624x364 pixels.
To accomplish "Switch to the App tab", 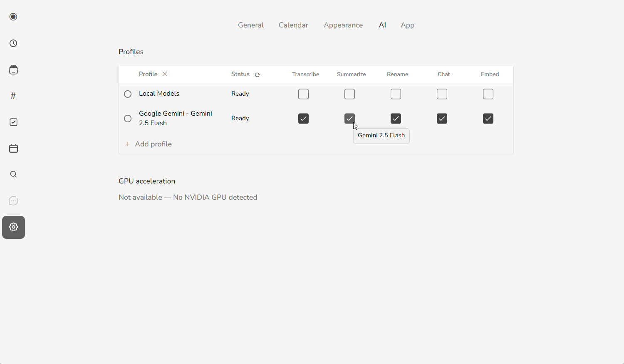I will click(407, 25).
